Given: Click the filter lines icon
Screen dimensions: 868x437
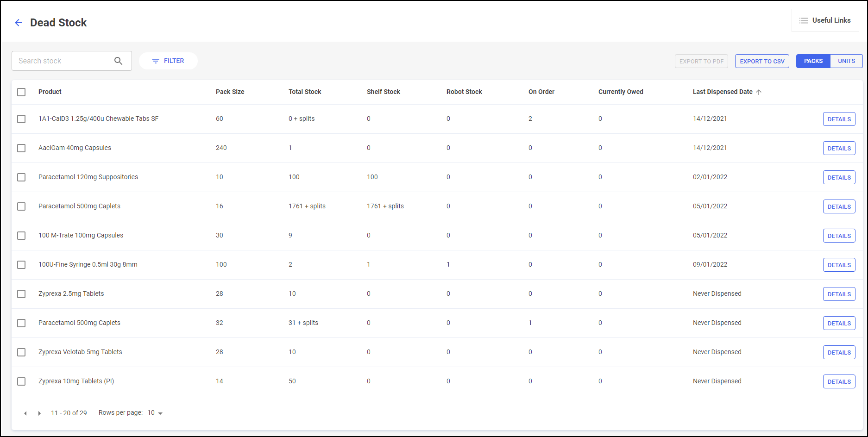Looking at the screenshot, I should (x=156, y=61).
